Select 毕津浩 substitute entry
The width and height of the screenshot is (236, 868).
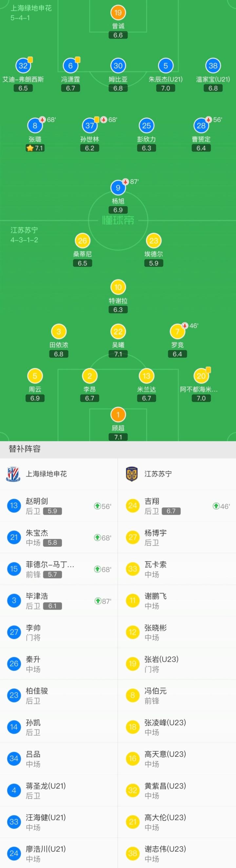click(x=59, y=601)
